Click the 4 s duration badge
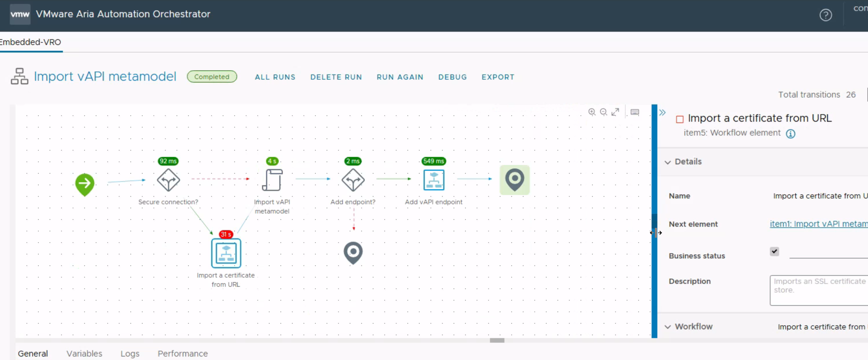This screenshot has height=360, width=868. click(x=272, y=161)
